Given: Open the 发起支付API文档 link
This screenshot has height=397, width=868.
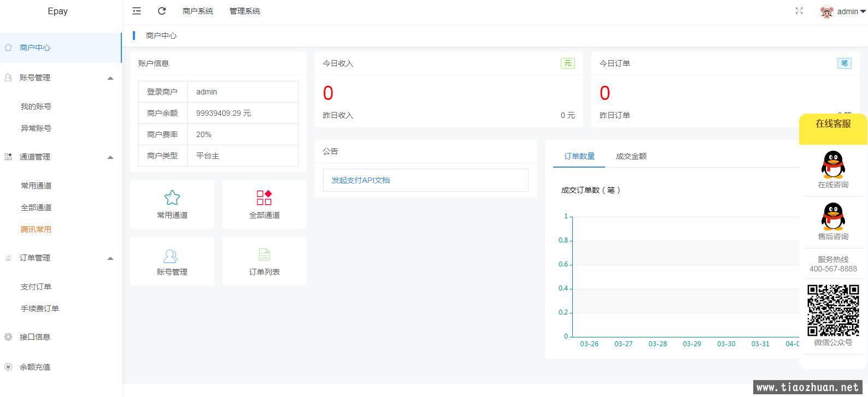Looking at the screenshot, I should click(x=360, y=180).
